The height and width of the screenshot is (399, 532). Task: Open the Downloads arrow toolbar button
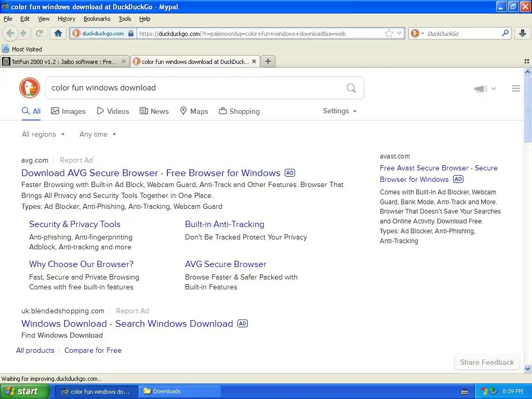(523, 33)
